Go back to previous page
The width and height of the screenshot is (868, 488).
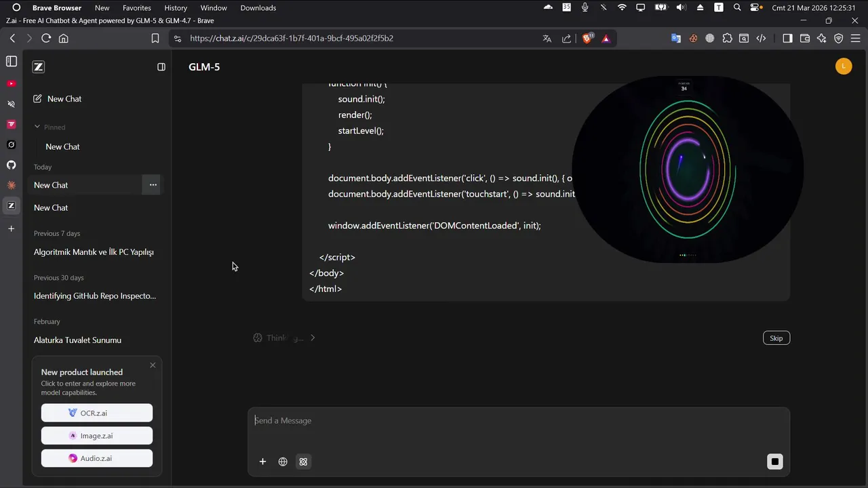pyautogui.click(x=12, y=39)
